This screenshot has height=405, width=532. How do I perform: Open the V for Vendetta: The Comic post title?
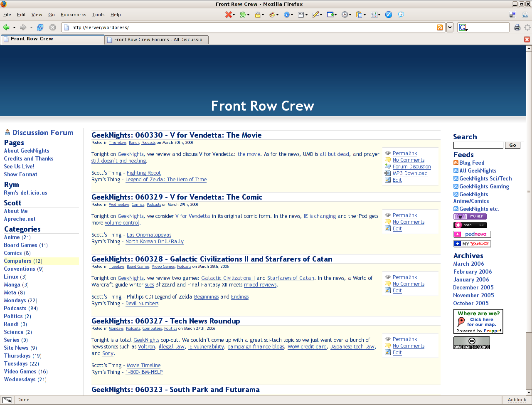177,197
